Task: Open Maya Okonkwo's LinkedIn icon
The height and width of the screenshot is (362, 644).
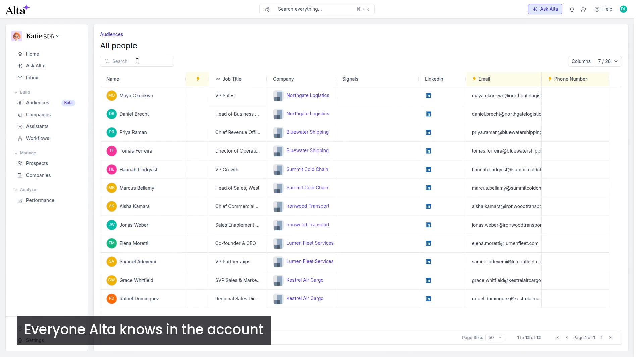Action: [428, 96]
